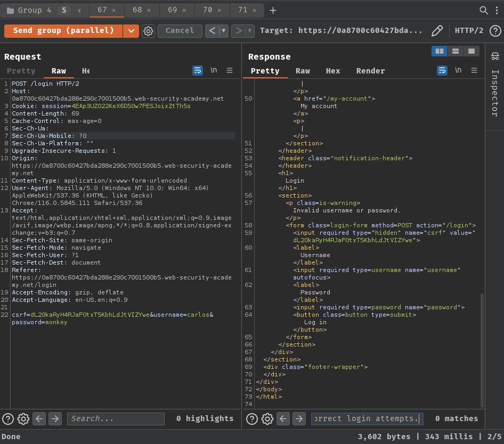Open the Request panel hamburger menu
This screenshot has height=444, width=504.
tap(230, 70)
